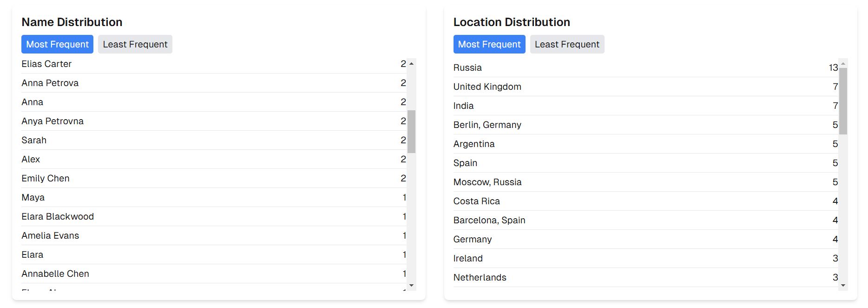Switch to Least Frequent names
Viewport: 868px width, 308px height.
pyautogui.click(x=135, y=44)
